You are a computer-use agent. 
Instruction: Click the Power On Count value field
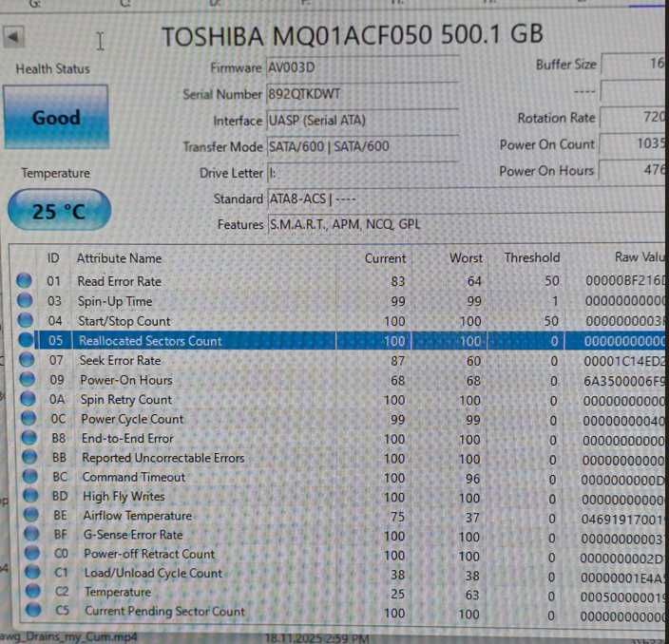632,144
